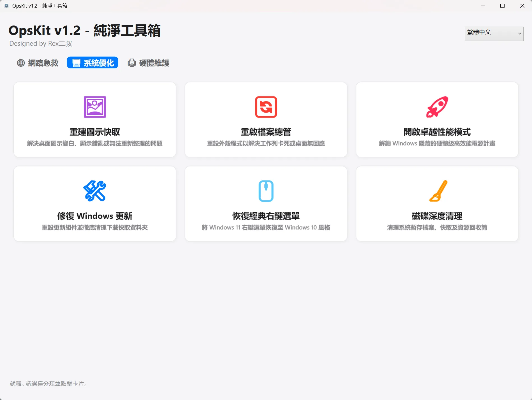Click the icon inside the selected 系統優化 tab
Image resolution: width=532 pixels, height=400 pixels.
coord(76,63)
